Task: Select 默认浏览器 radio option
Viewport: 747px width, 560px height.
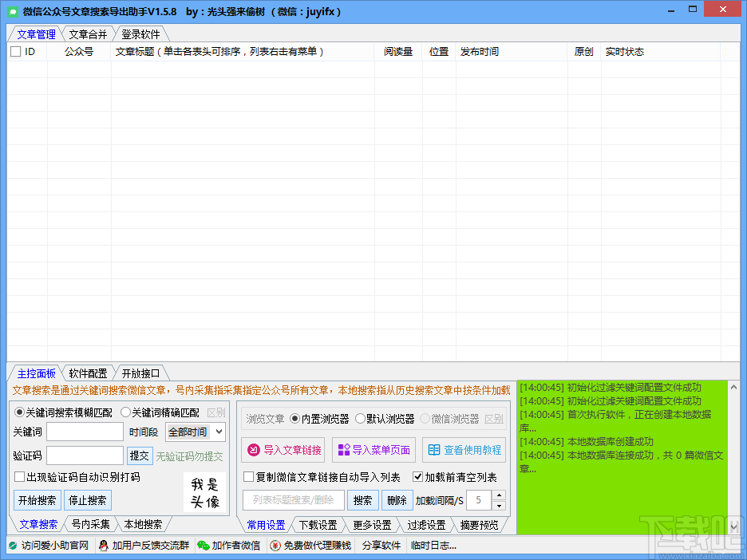Action: point(360,419)
